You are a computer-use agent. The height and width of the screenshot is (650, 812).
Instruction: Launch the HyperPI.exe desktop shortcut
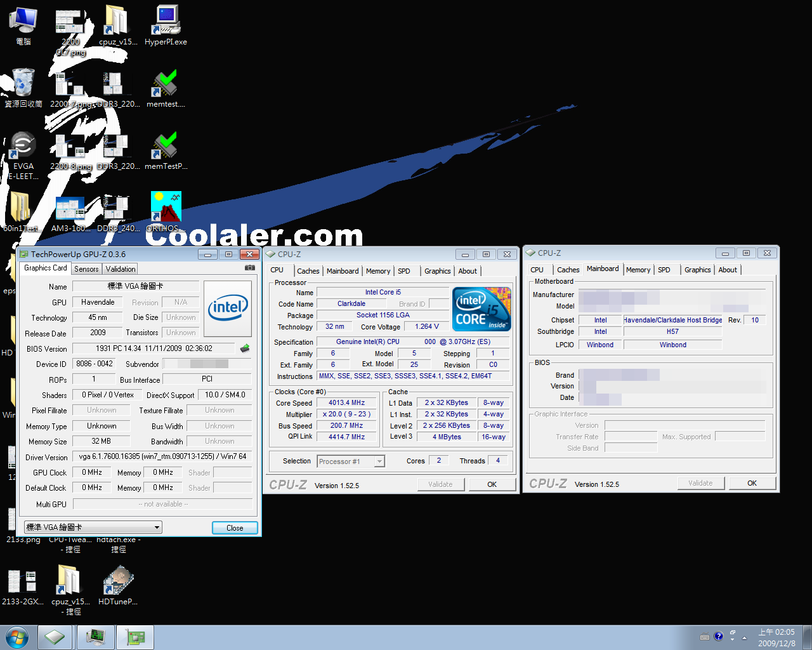166,26
